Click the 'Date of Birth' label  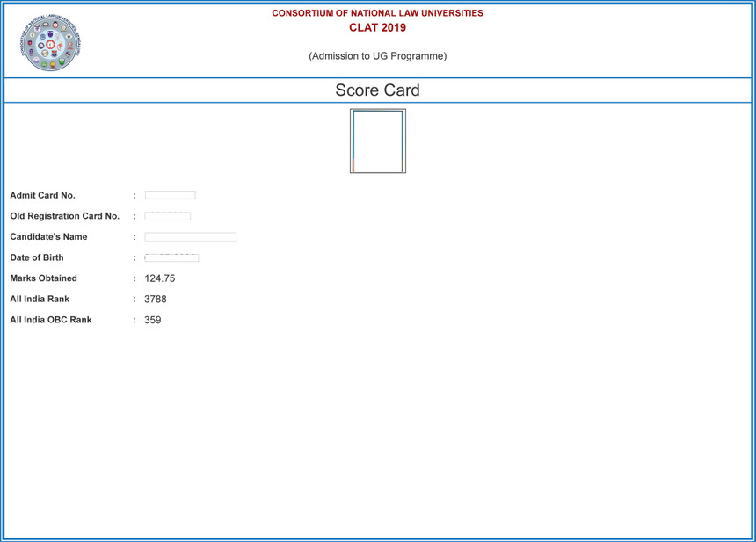pyautogui.click(x=37, y=257)
